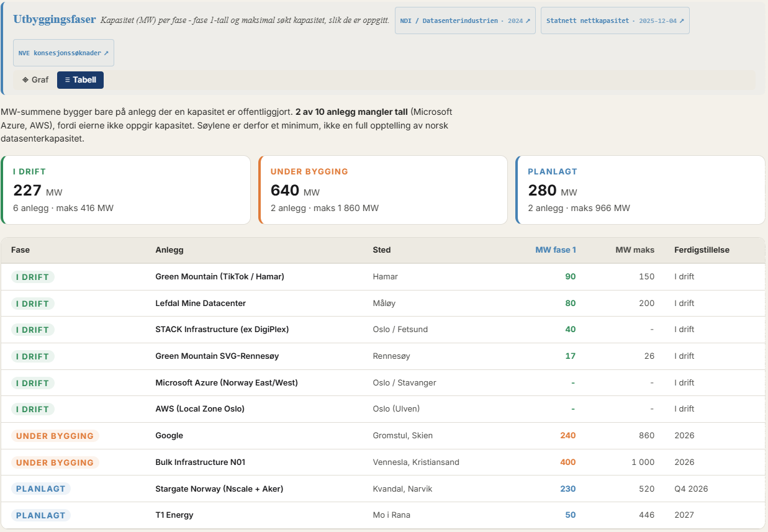Viewport: 768px width, 532px height.
Task: Select the Tabell view tab
Action: 80,80
